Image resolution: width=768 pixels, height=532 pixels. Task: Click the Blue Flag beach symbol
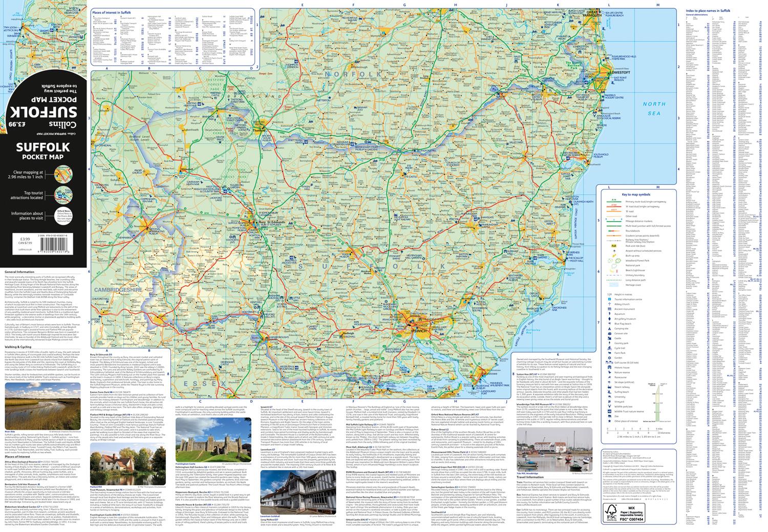tap(610, 324)
